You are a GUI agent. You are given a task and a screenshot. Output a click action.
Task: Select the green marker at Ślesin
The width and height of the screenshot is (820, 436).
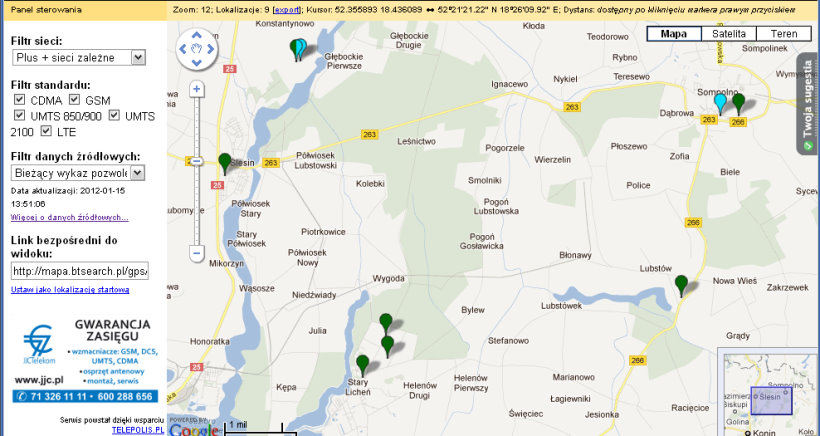[225, 163]
